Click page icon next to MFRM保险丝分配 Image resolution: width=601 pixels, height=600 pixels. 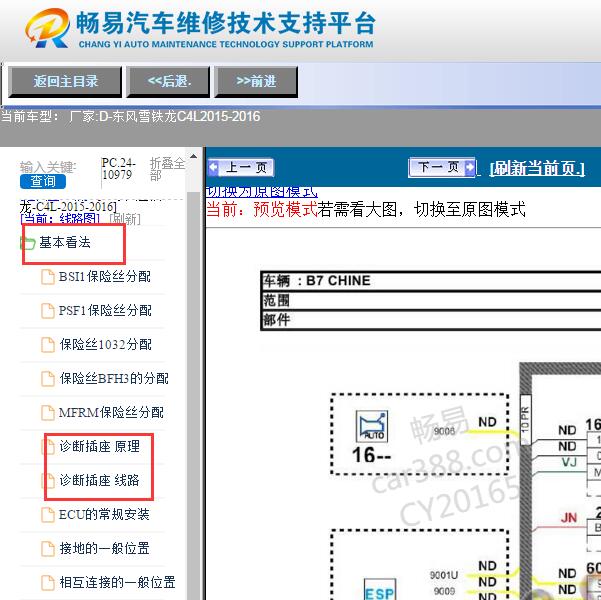click(x=48, y=413)
